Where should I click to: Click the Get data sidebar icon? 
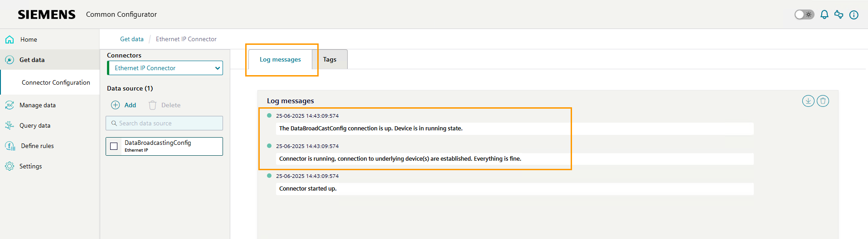click(x=10, y=60)
